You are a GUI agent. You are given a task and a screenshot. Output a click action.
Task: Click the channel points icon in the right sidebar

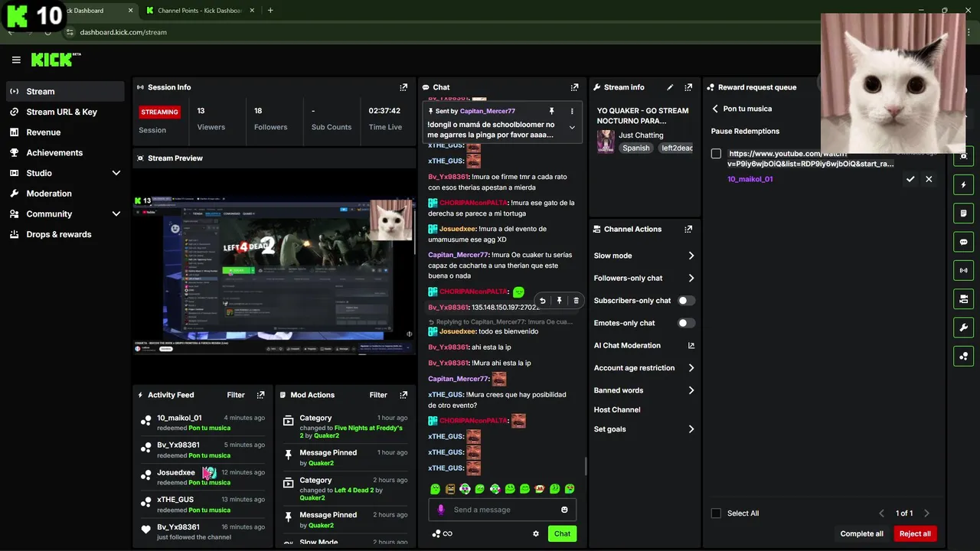(963, 356)
